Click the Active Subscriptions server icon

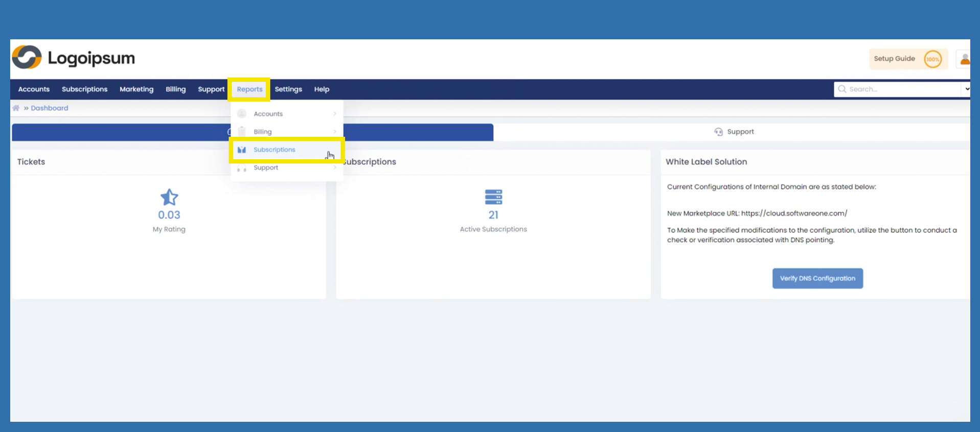(493, 197)
